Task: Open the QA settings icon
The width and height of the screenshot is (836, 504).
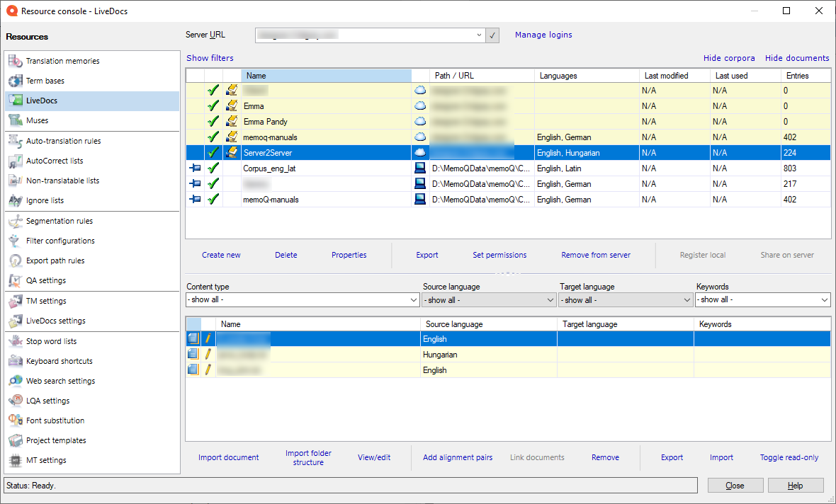Action: click(x=16, y=281)
